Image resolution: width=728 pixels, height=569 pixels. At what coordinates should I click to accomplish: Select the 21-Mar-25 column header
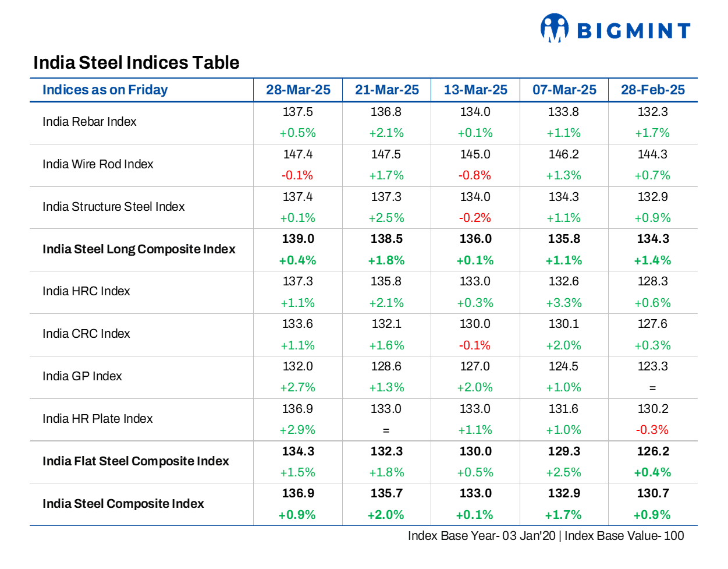click(386, 90)
